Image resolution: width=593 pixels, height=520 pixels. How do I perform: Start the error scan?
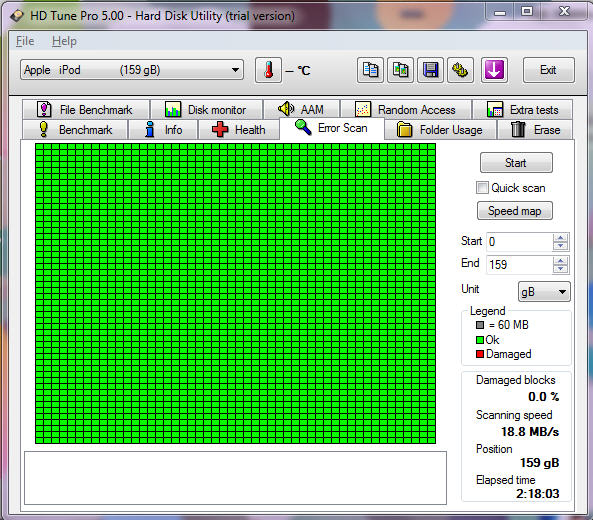pos(516,163)
